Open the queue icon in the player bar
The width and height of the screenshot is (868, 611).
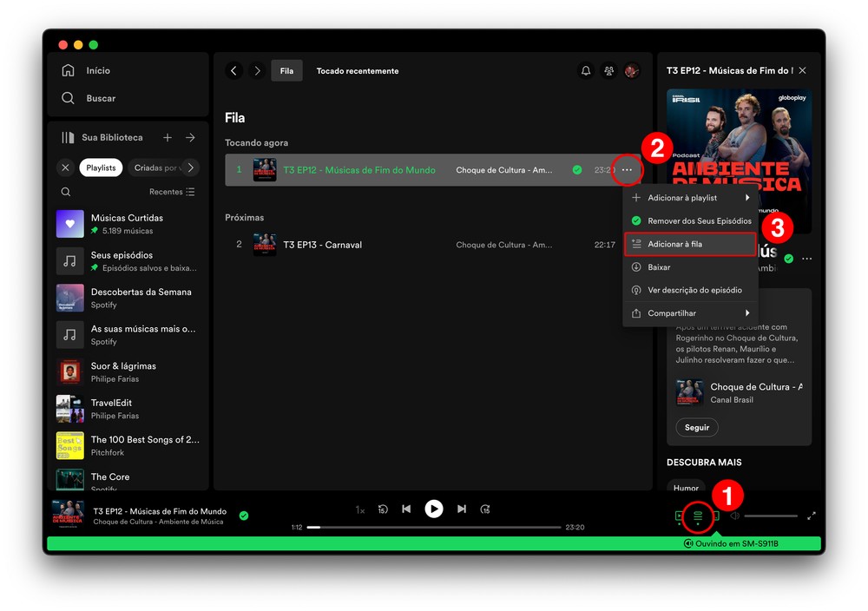tap(697, 516)
